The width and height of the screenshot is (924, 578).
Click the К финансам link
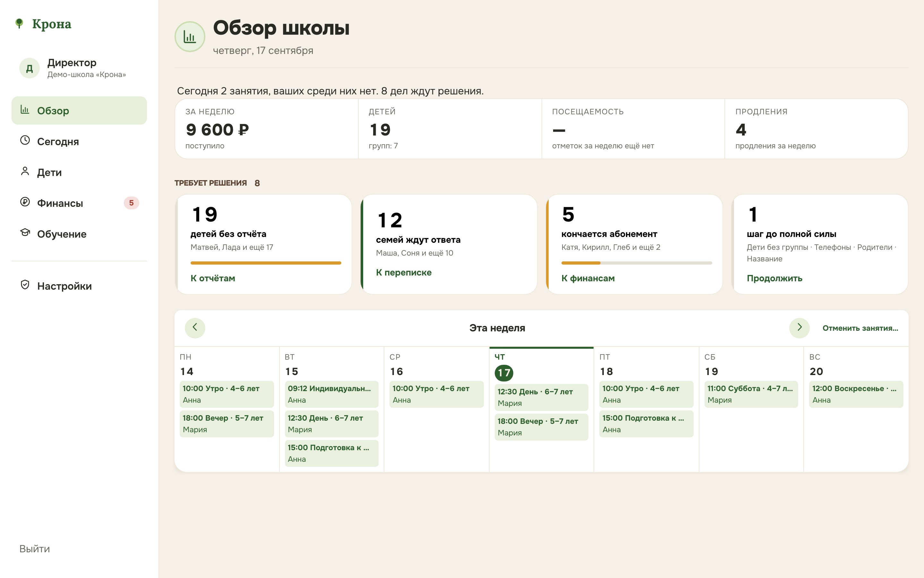(588, 278)
